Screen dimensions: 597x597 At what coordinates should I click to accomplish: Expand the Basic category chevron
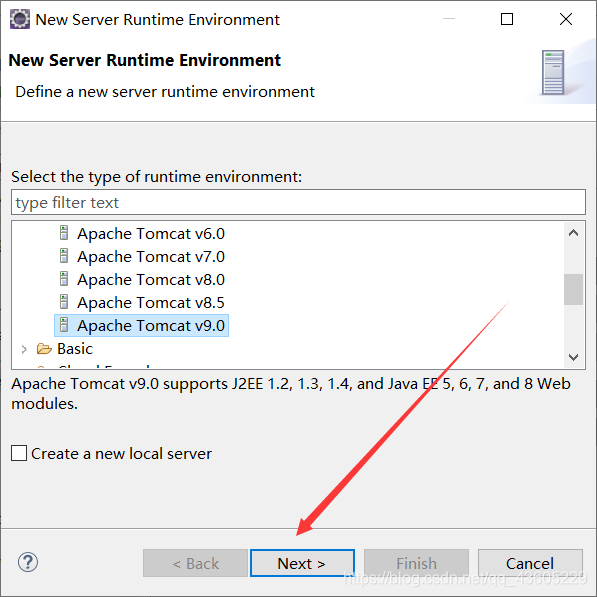coord(24,349)
